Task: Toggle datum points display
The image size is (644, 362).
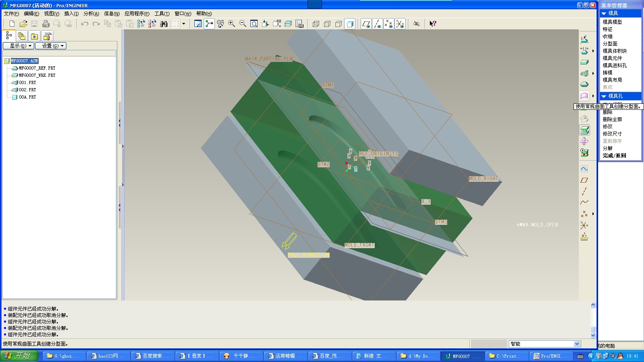Action: 388,24
